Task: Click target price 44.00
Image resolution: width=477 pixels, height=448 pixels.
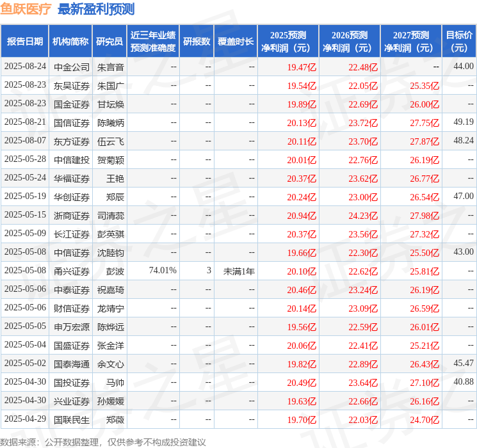Action: click(x=464, y=67)
